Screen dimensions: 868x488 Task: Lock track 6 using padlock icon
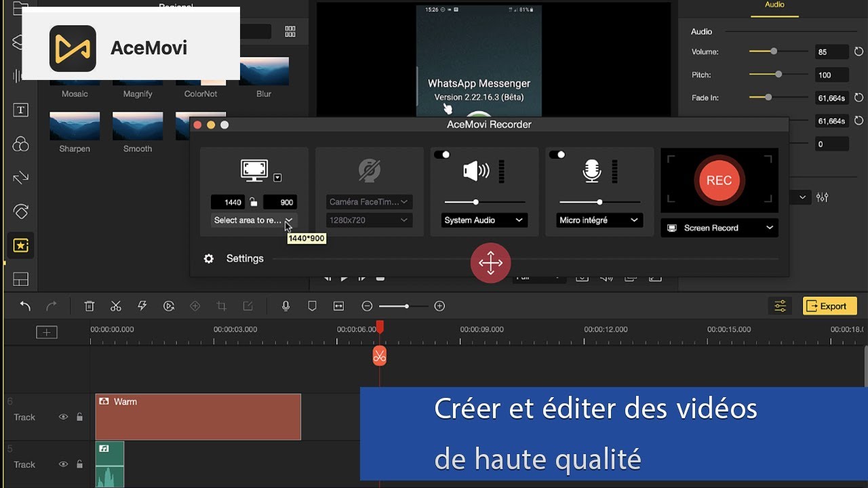pyautogui.click(x=79, y=418)
